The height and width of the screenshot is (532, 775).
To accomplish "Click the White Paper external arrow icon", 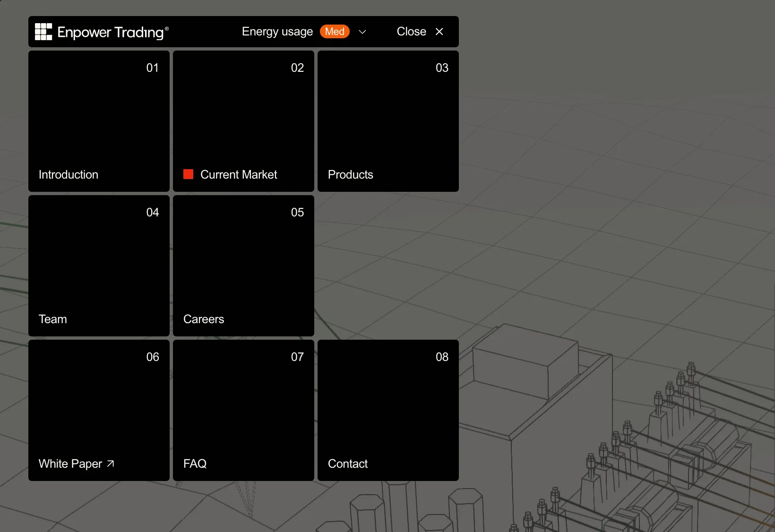I will 111,463.
